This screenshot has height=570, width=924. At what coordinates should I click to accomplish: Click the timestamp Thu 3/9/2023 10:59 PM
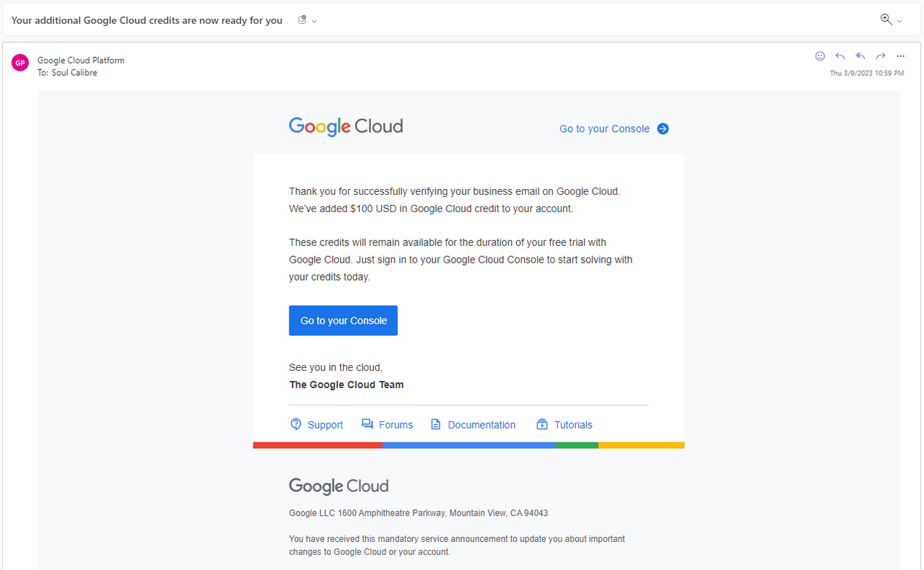coord(866,74)
